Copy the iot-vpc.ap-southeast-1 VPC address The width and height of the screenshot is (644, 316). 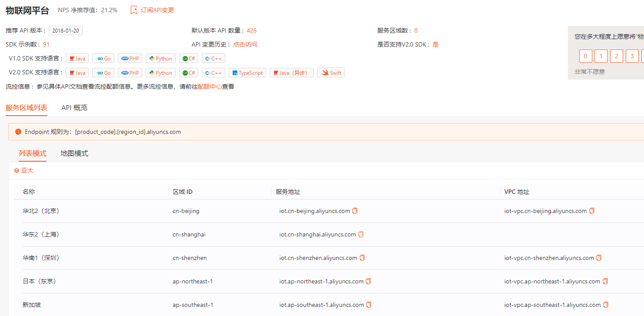[x=606, y=305]
